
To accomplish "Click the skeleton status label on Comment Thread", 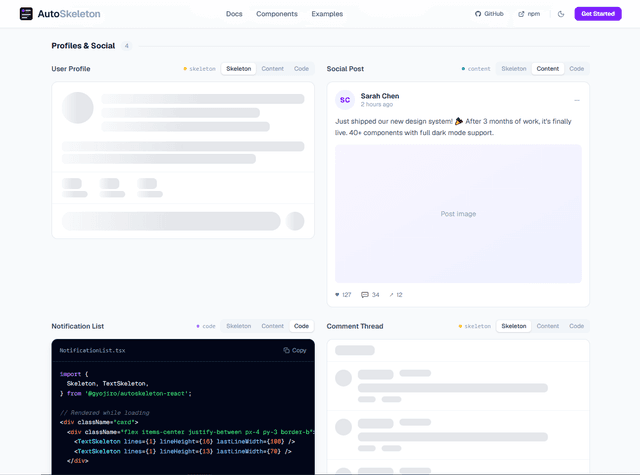I will point(475,326).
